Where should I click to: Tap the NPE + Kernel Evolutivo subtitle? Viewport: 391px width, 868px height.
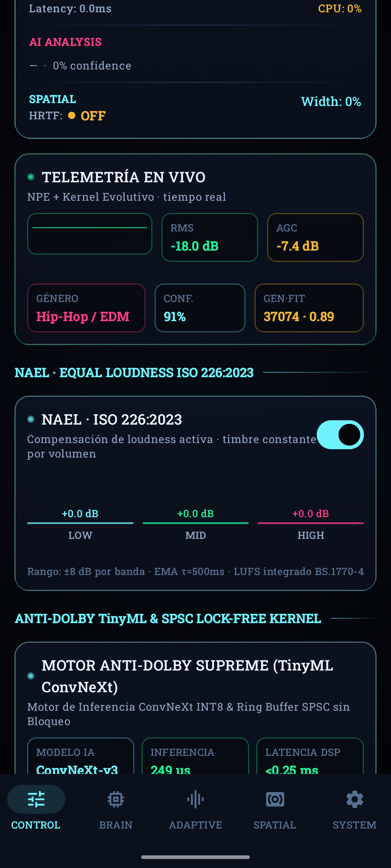tap(127, 197)
